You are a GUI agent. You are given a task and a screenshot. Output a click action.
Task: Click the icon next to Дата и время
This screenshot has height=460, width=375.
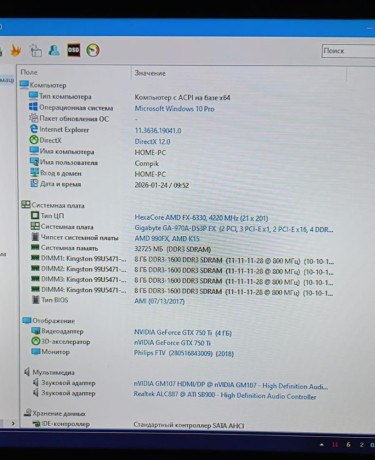coord(35,184)
